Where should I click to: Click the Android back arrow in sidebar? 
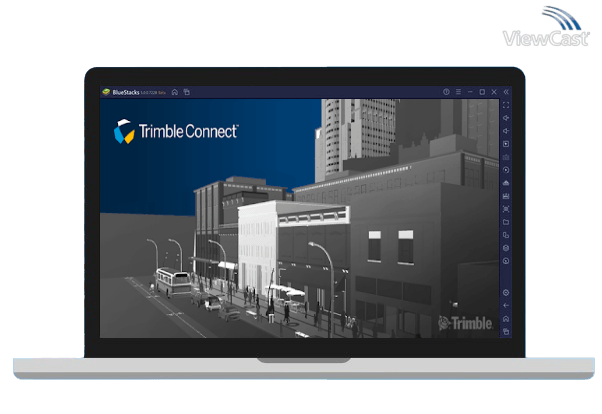click(506, 306)
